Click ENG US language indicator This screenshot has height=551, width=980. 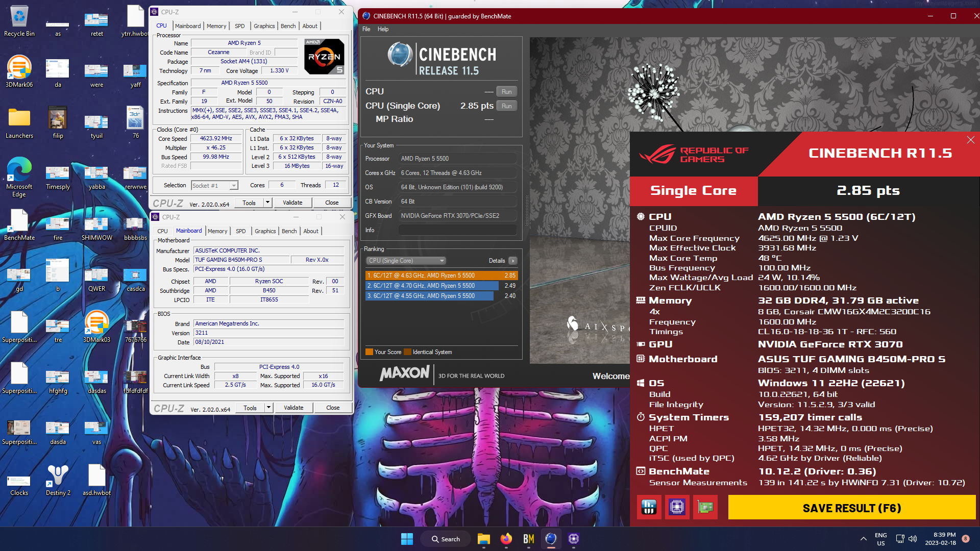(x=880, y=539)
